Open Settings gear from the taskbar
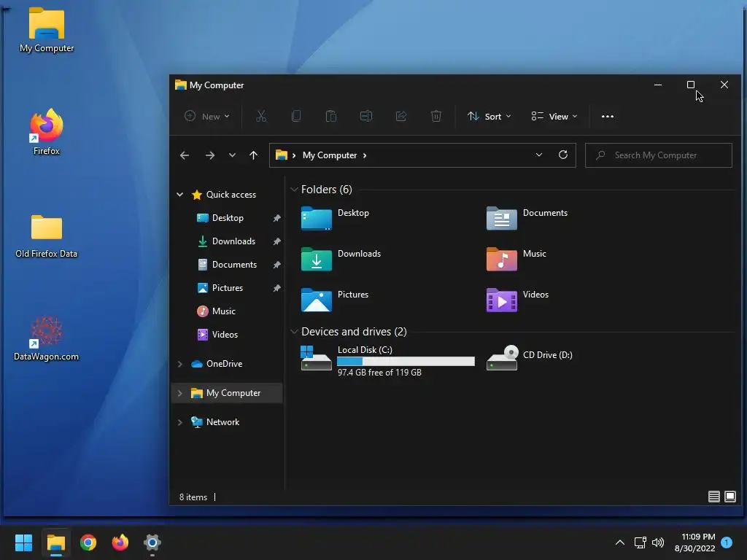 click(152, 542)
